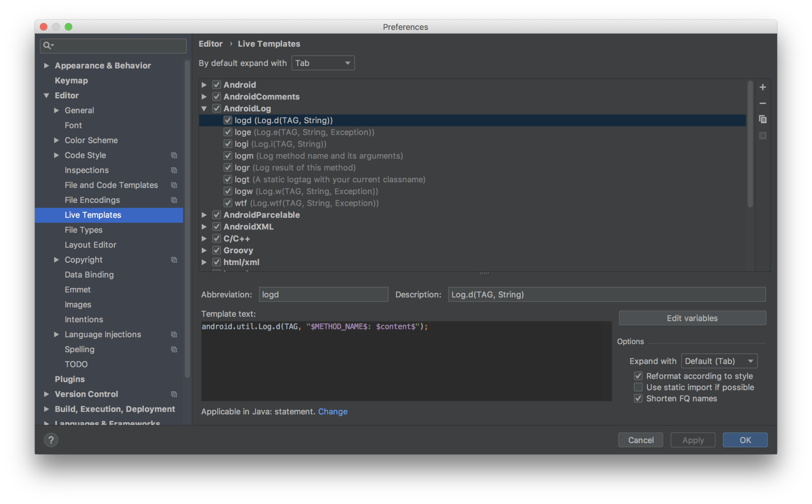Image resolution: width=812 pixels, height=504 pixels.
Task: Click the copy-settings icon beside Version Control
Action: click(x=174, y=394)
